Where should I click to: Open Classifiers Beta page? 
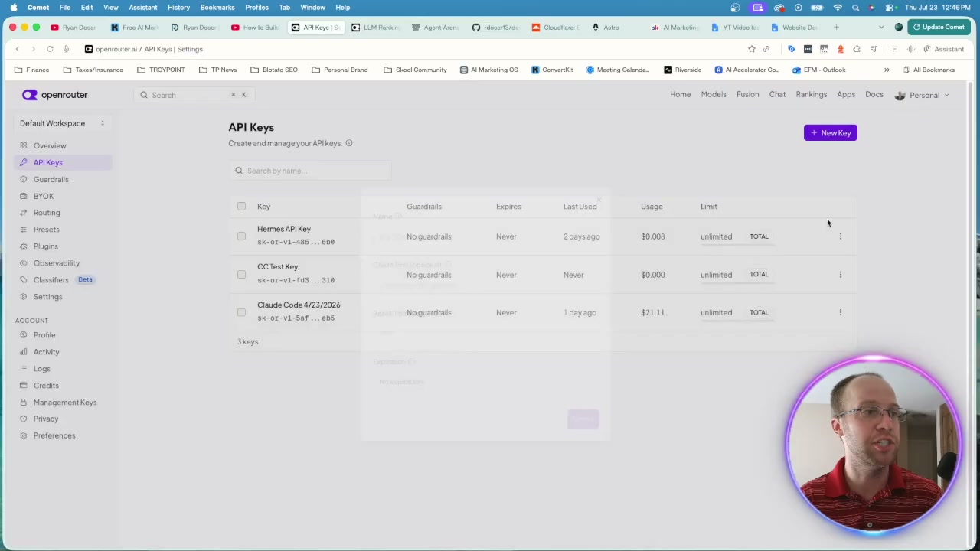click(56, 280)
